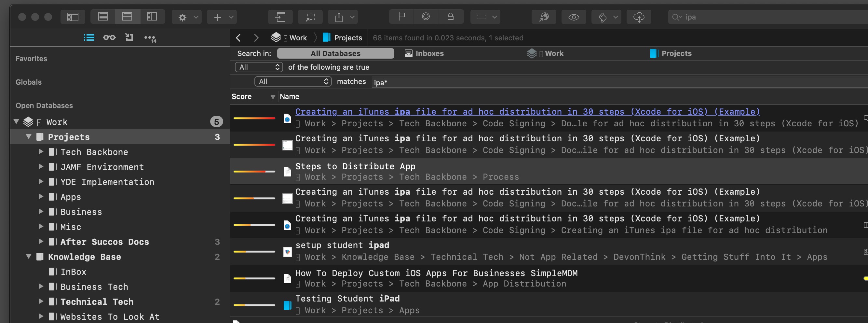Collapse the Projects group triangle
Viewport: 868px width, 323px height.
click(29, 136)
